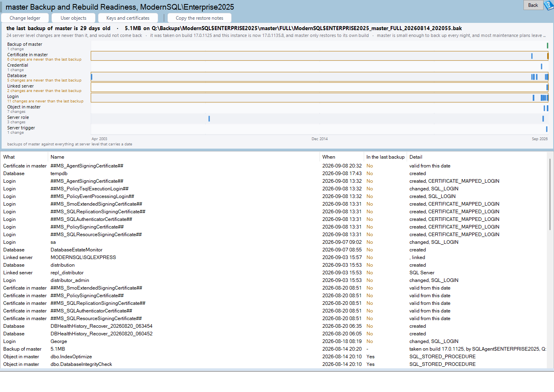Sort by In the last backup header
Viewport: 554px width, 392px height.
pos(385,157)
